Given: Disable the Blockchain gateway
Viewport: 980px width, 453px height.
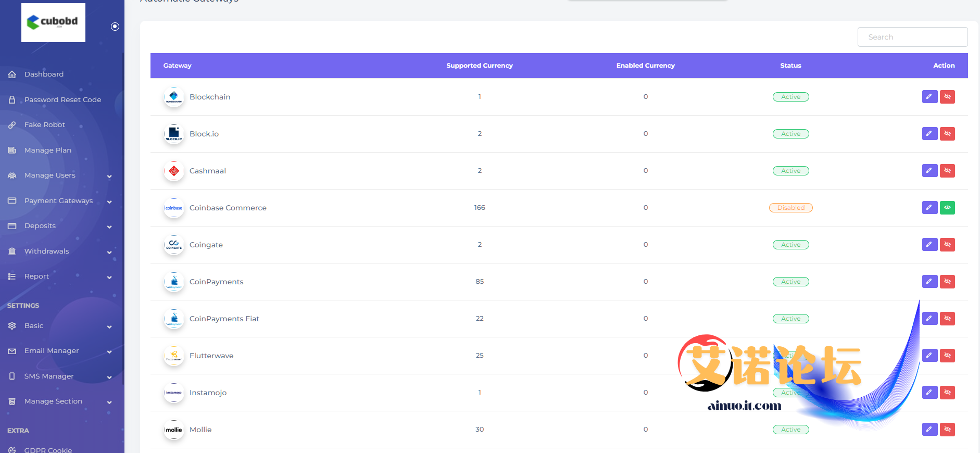Looking at the screenshot, I should [x=947, y=97].
